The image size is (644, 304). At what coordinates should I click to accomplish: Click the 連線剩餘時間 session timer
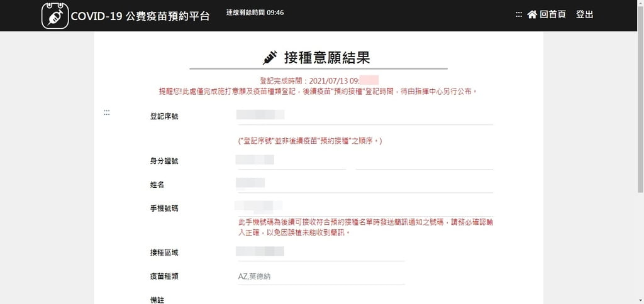[x=255, y=13]
